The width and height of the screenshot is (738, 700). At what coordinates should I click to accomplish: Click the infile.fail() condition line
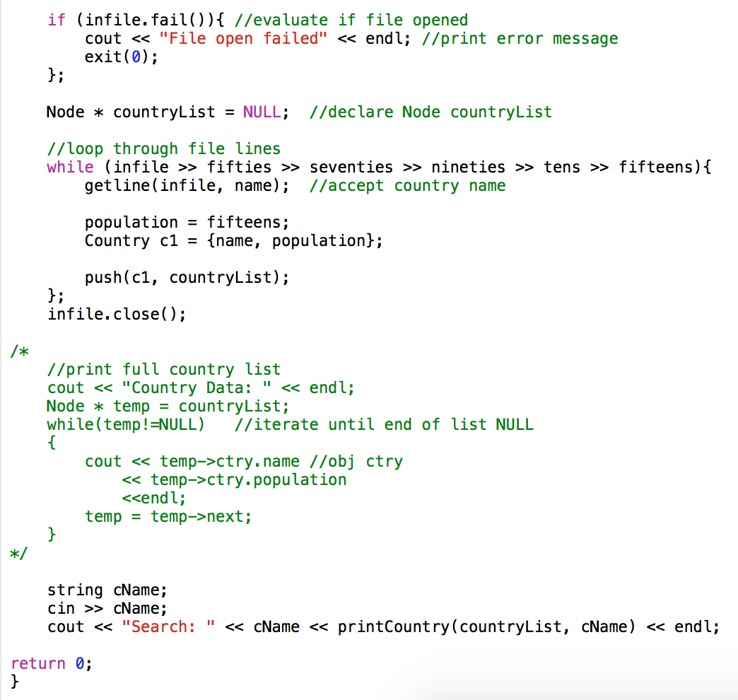257,21
